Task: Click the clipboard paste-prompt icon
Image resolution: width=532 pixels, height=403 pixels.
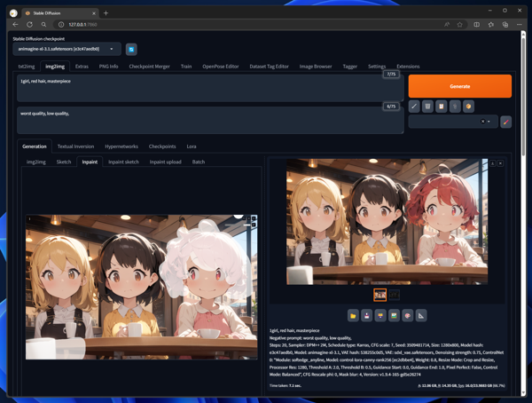Action: tap(441, 107)
